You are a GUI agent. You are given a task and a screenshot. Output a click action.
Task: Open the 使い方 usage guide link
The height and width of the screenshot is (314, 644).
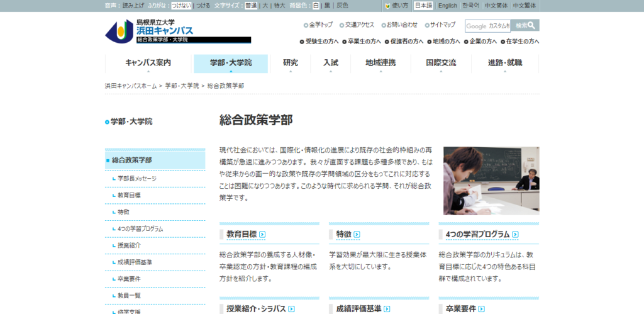point(396,6)
